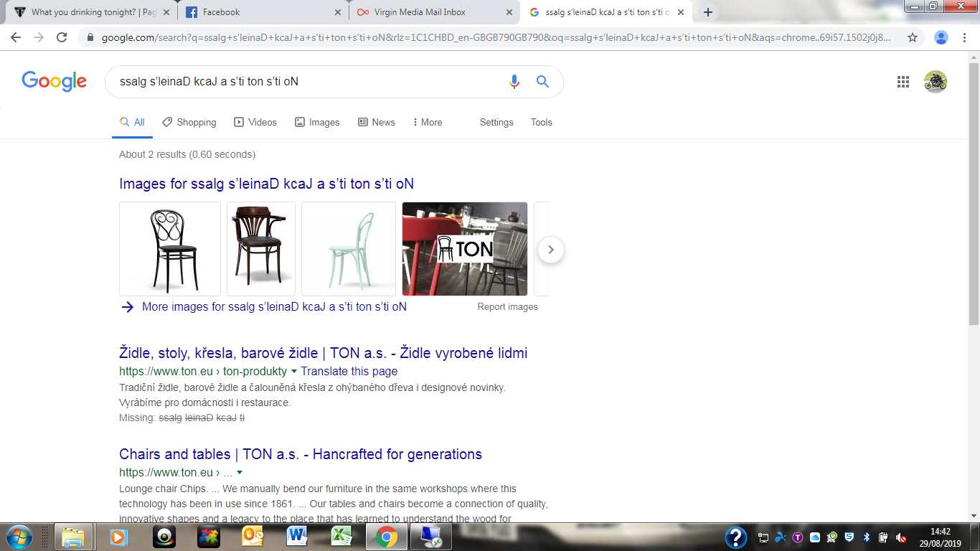Viewport: 980px width, 551px height.
Task: Go to the Google logo homepage
Action: point(55,81)
